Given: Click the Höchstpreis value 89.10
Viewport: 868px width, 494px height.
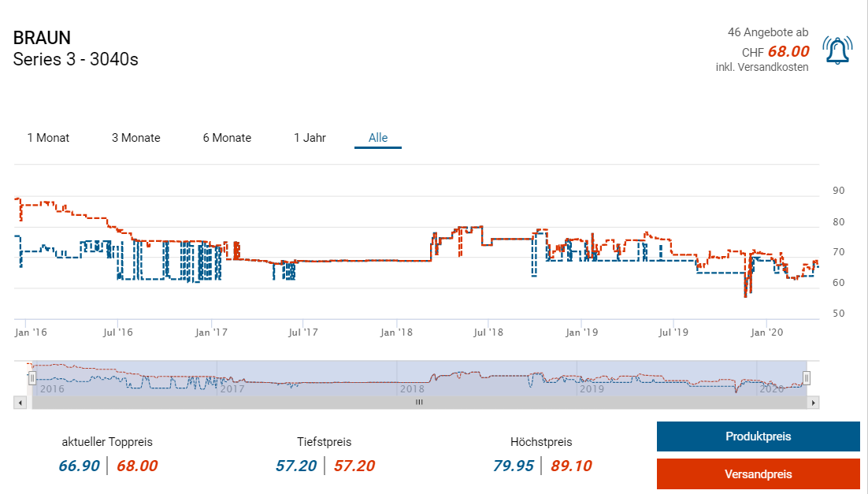Looking at the screenshot, I should (570, 466).
